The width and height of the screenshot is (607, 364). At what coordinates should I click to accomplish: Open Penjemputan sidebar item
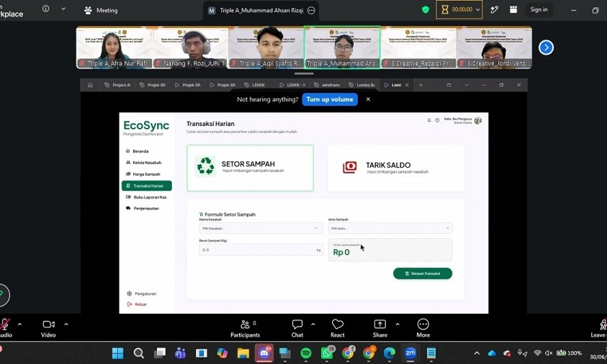(x=143, y=209)
